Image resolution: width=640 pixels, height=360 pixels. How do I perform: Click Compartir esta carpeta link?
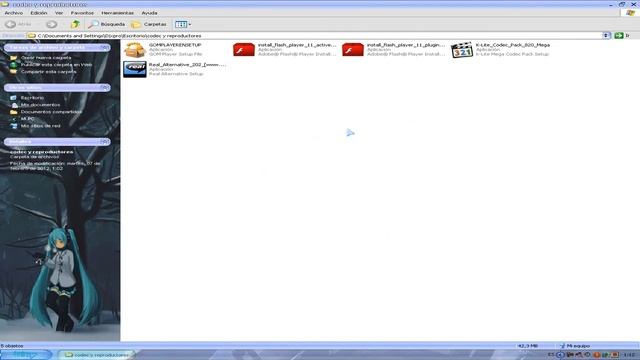(48, 71)
